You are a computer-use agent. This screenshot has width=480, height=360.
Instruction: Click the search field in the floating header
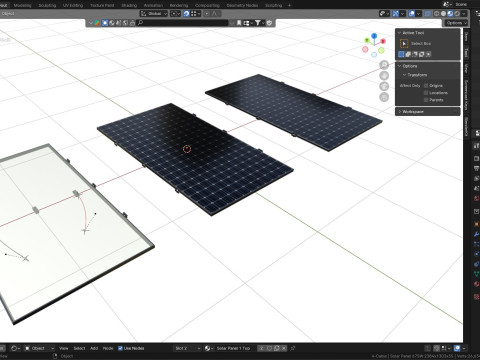point(182,23)
